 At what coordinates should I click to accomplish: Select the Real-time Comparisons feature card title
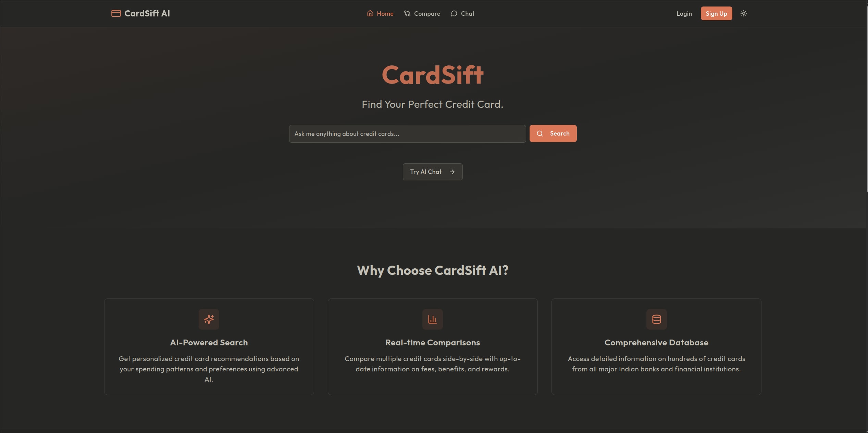tap(432, 343)
